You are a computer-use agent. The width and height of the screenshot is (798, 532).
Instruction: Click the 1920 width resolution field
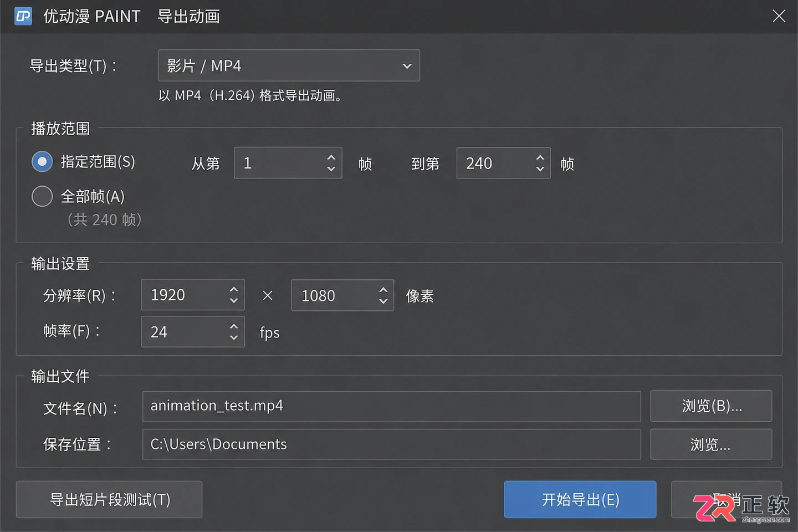click(193, 295)
